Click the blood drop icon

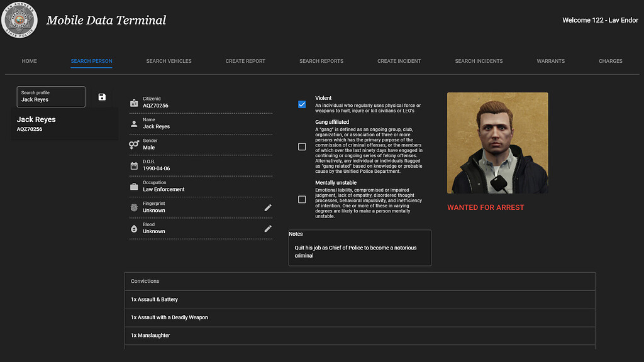point(133,228)
